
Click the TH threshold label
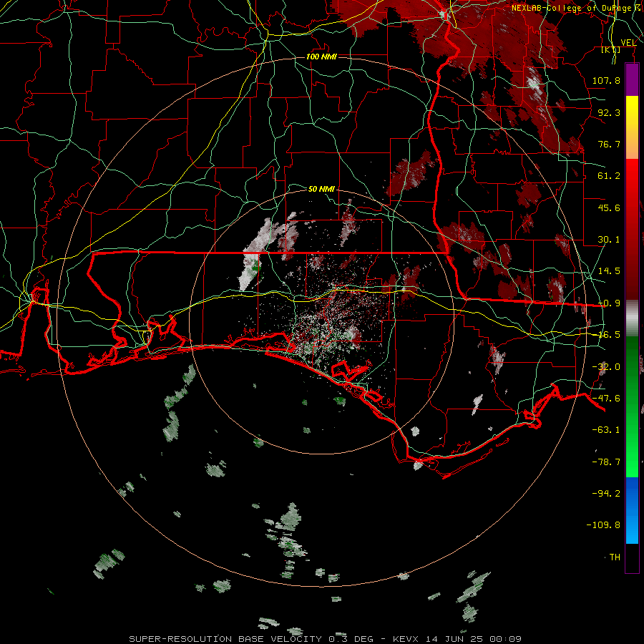[x=615, y=557]
